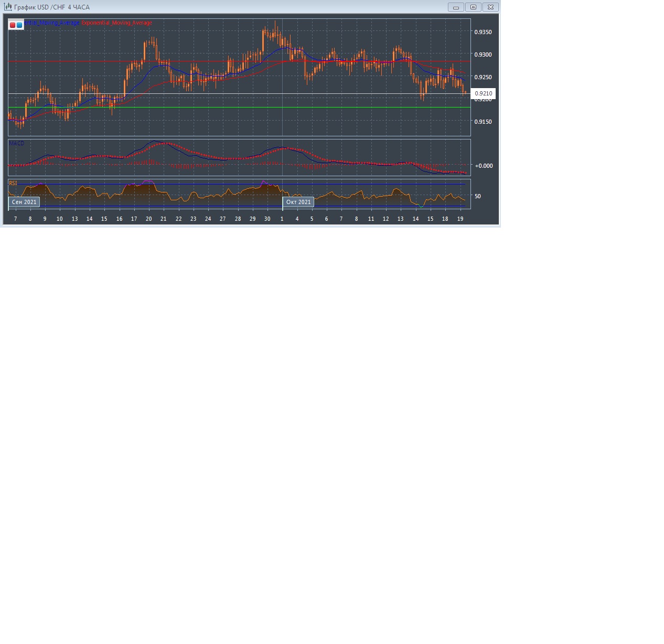Click date 19 on the time axis

(460, 219)
